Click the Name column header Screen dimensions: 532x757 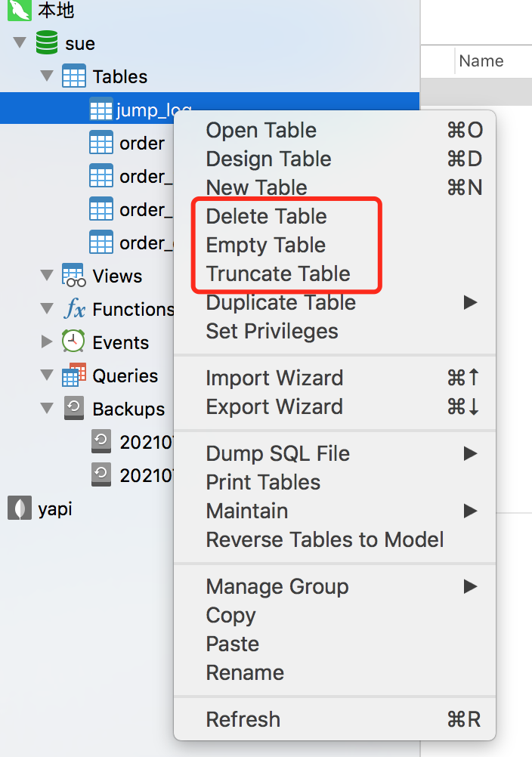tap(481, 61)
